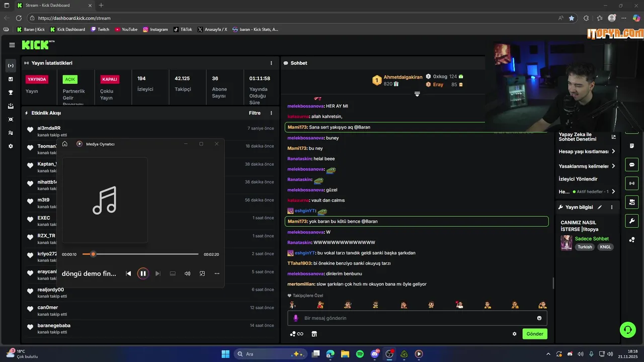
Task: Edit Yayın bilgisi with pencil icon
Action: point(600,207)
